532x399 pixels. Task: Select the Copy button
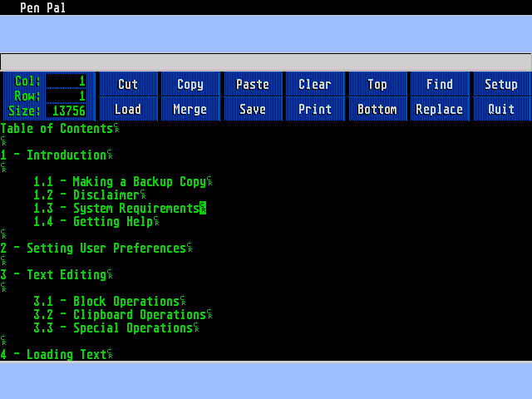190,84
